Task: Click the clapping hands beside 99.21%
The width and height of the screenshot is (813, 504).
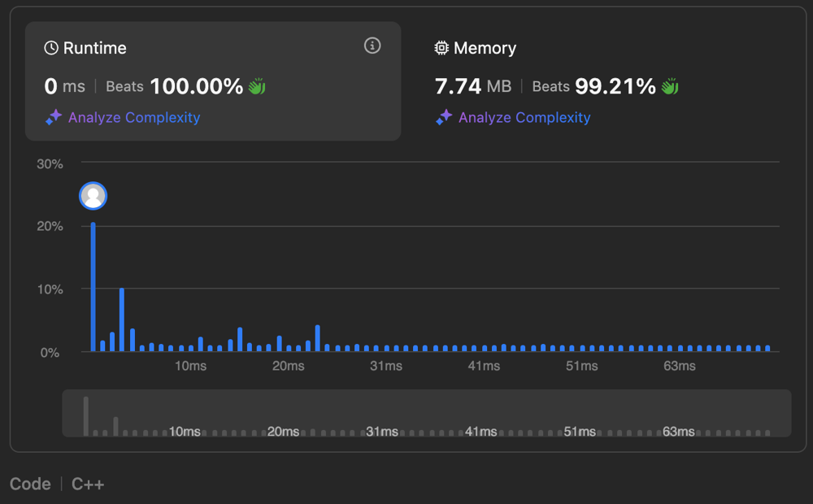Action: pyautogui.click(x=670, y=86)
